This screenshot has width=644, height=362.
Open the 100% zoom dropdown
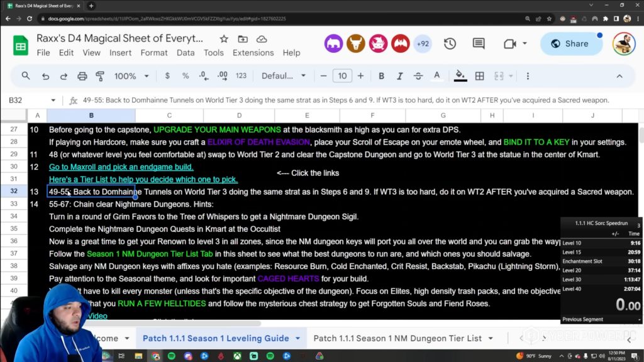tap(131, 76)
